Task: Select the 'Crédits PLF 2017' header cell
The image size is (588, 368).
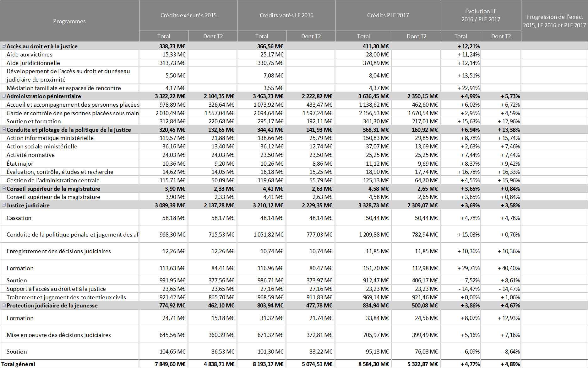Action: pyautogui.click(x=388, y=15)
